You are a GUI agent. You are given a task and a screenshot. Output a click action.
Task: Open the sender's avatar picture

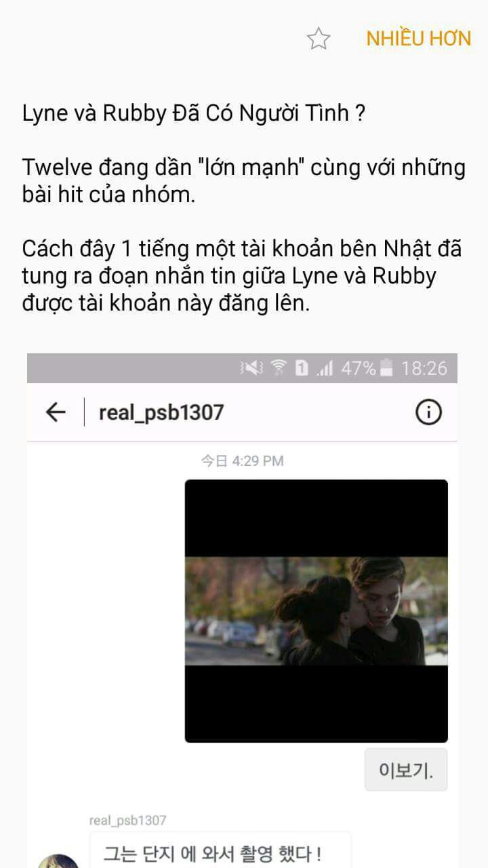[58, 860]
